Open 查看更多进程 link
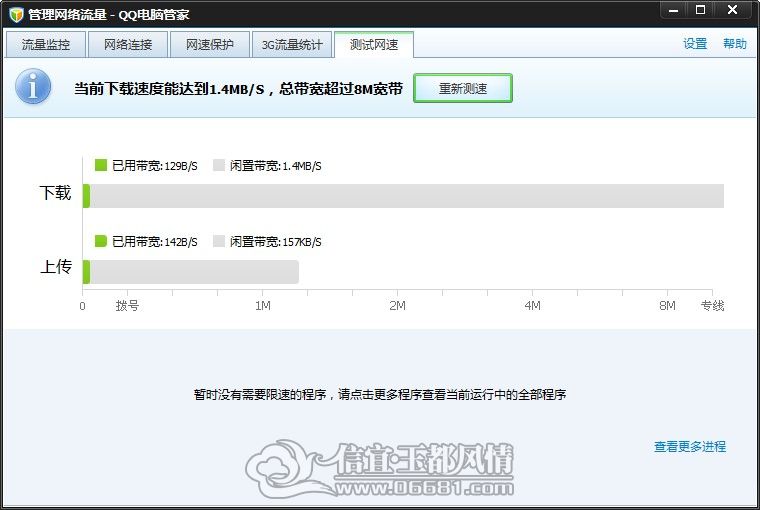 (x=690, y=446)
